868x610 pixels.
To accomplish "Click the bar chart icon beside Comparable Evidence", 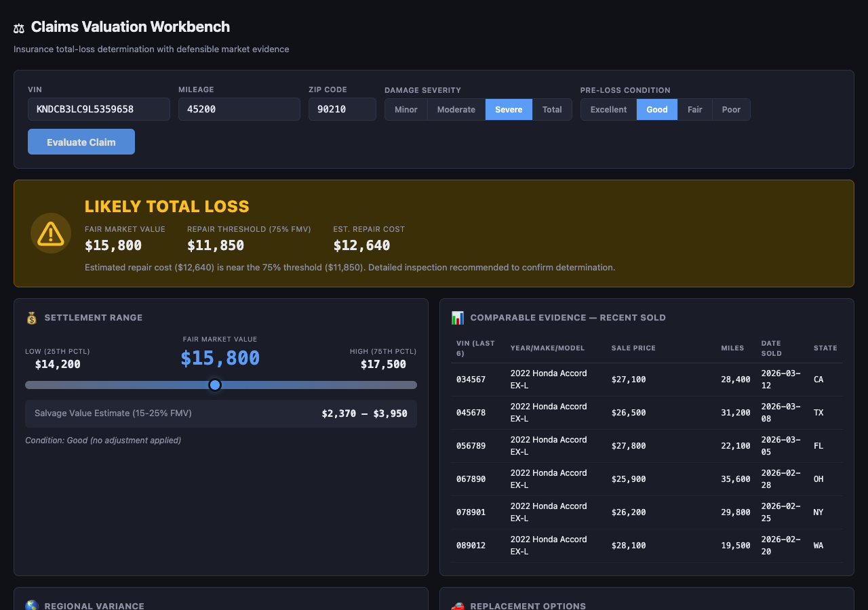I will tap(458, 317).
